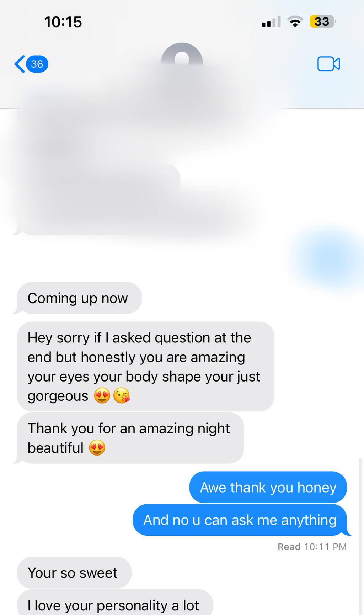The image size is (364, 615).
Task: Tap the blue back chevron
Action: click(x=20, y=64)
